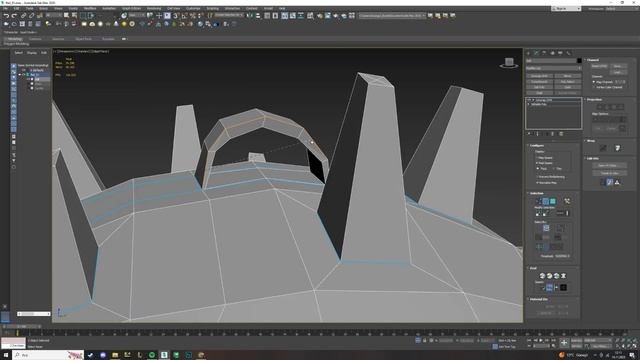Open the Hierarchy command panel tab
640x360 pixels.
click(544, 53)
